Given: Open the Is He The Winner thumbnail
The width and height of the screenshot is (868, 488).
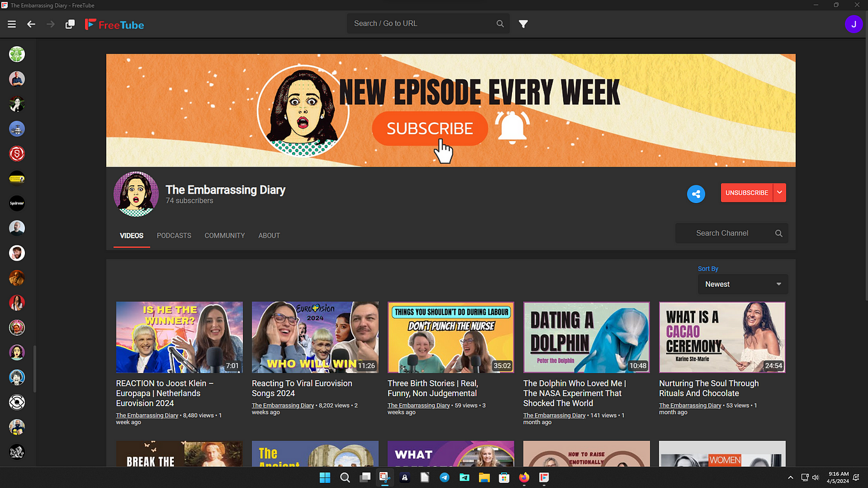Looking at the screenshot, I should [x=180, y=337].
